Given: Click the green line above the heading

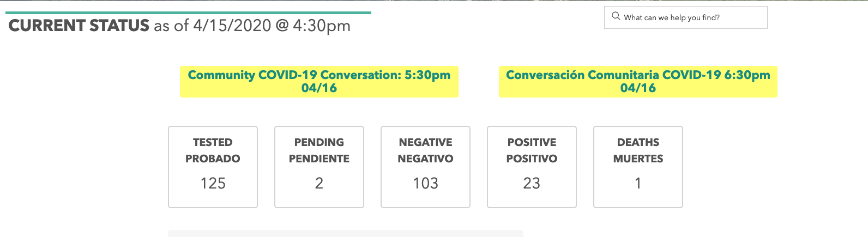Looking at the screenshot, I should coord(188,13).
